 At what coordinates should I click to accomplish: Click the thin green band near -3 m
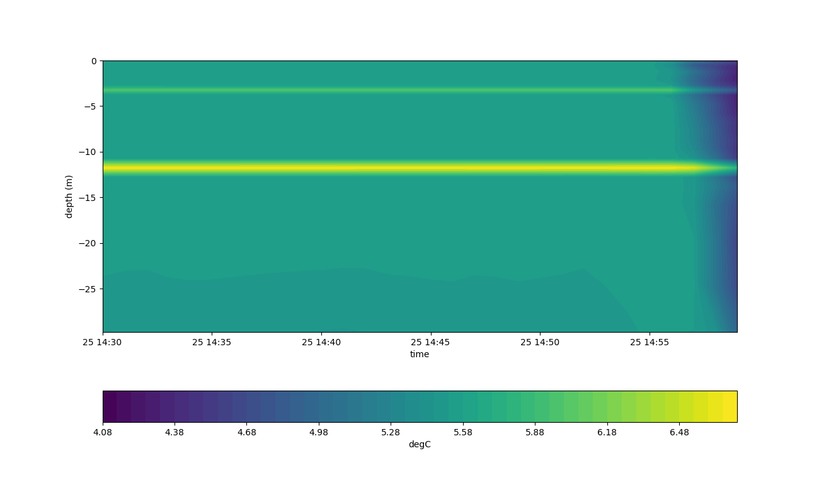tap(378, 90)
